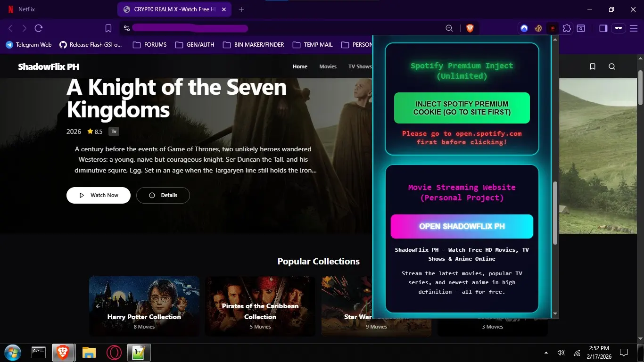Launch Opera from the taskbar
644x362 pixels.
(x=114, y=352)
